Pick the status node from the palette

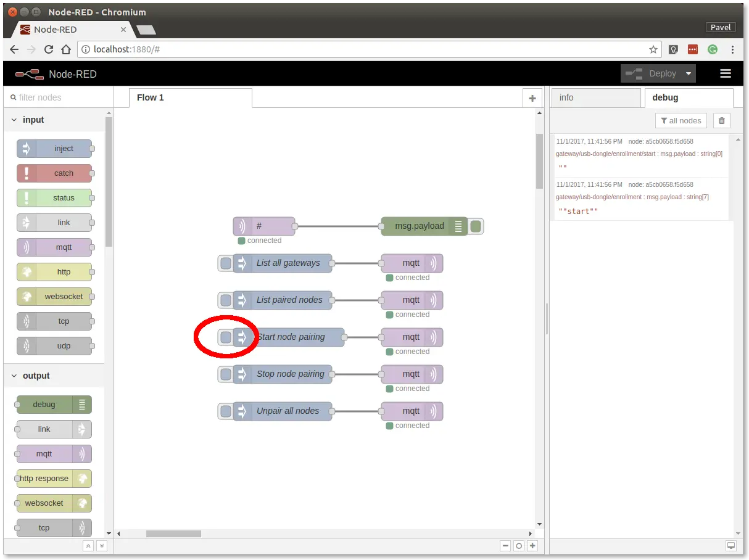pos(54,198)
